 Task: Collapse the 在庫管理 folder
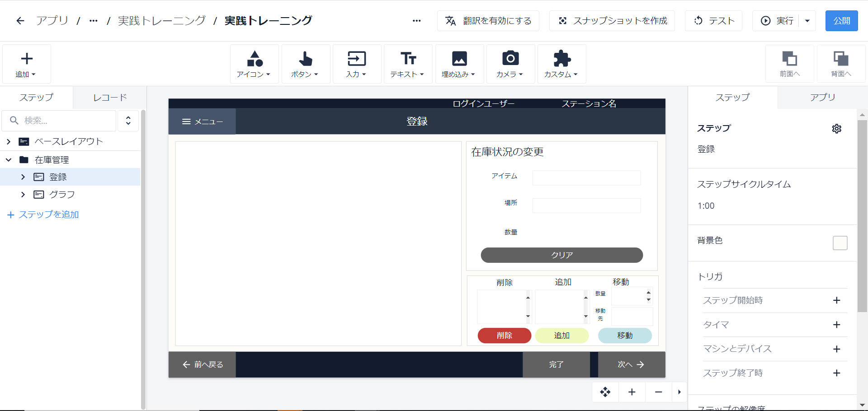(9, 160)
